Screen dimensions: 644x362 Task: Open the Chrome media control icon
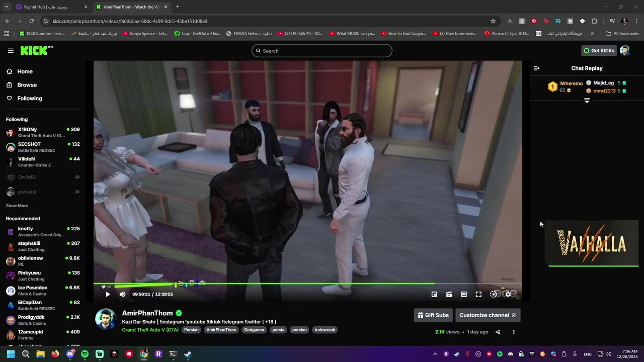[612, 21]
